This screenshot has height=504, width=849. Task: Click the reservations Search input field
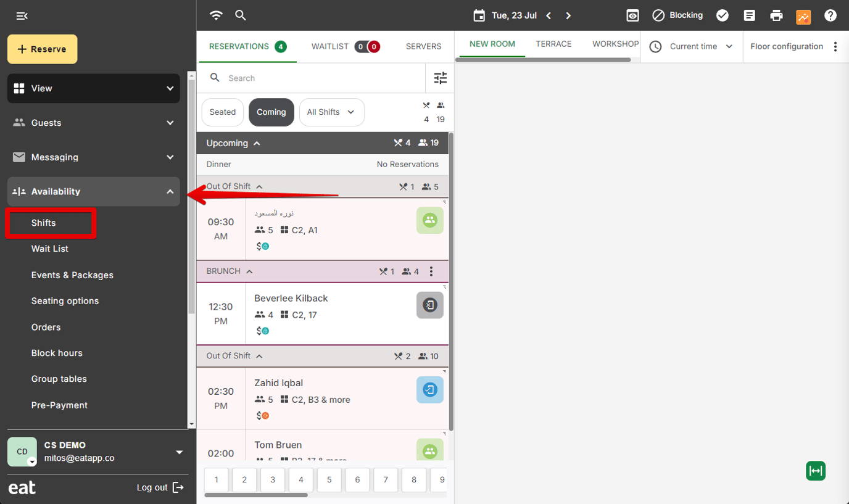click(321, 78)
